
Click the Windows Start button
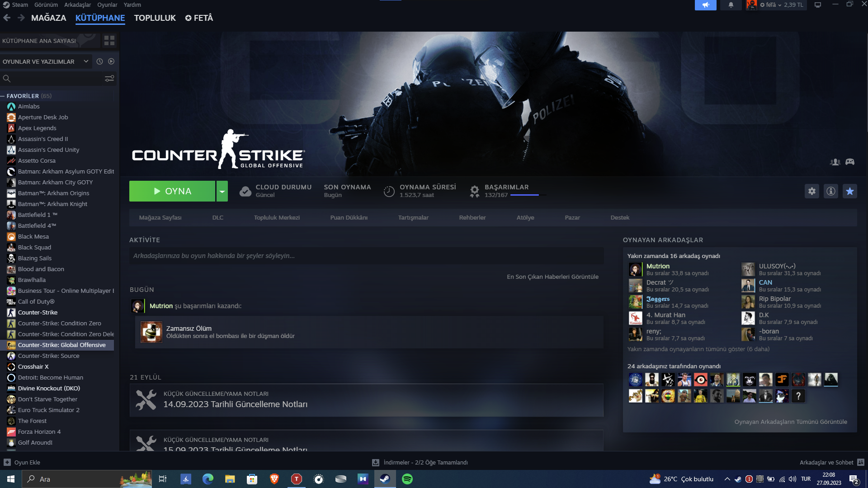(11, 479)
